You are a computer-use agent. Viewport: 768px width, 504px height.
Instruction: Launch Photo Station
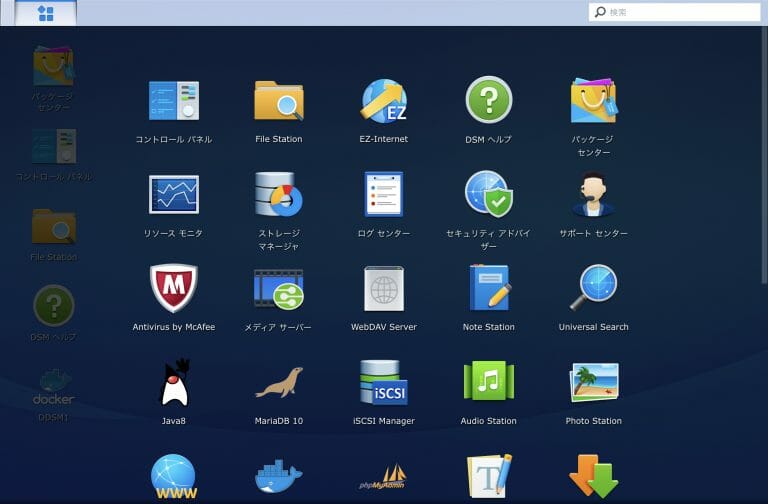(593, 393)
